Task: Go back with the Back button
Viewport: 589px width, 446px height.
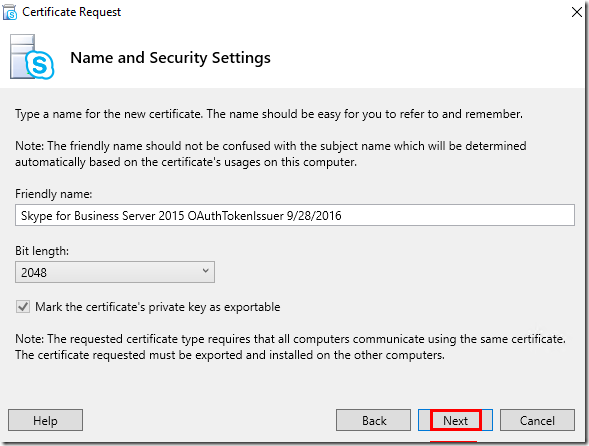Action: pyautogui.click(x=373, y=420)
